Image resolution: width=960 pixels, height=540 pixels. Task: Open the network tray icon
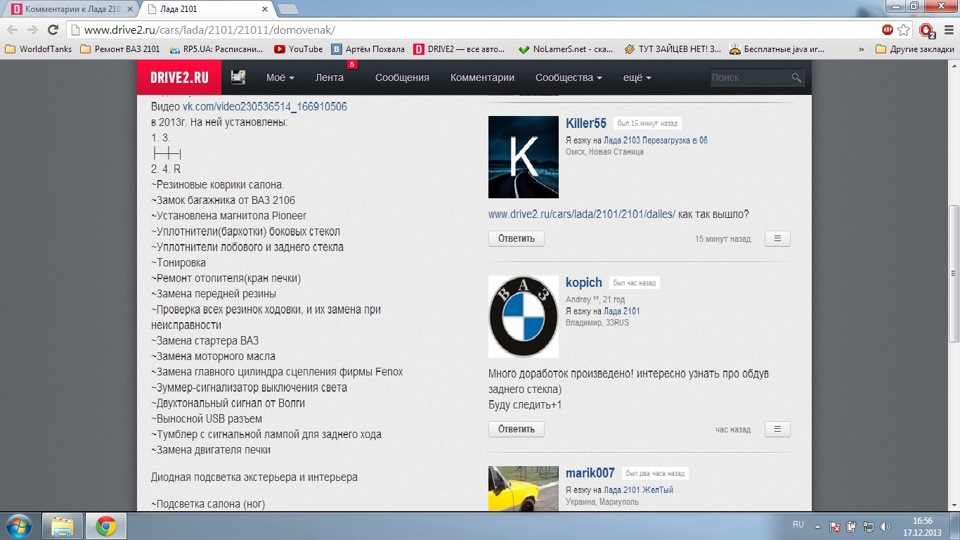pyautogui.click(x=868, y=526)
